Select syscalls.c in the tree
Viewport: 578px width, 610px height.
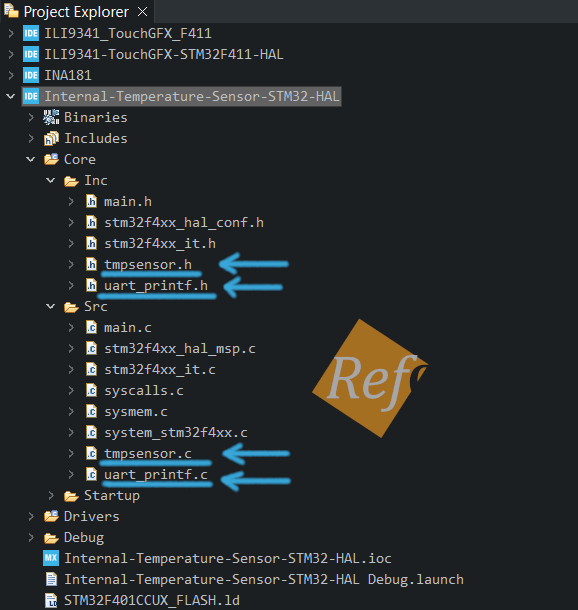point(144,391)
